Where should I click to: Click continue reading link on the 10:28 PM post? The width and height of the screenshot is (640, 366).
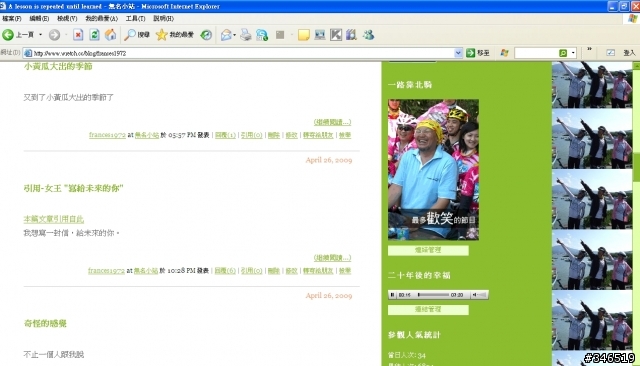(x=332, y=258)
